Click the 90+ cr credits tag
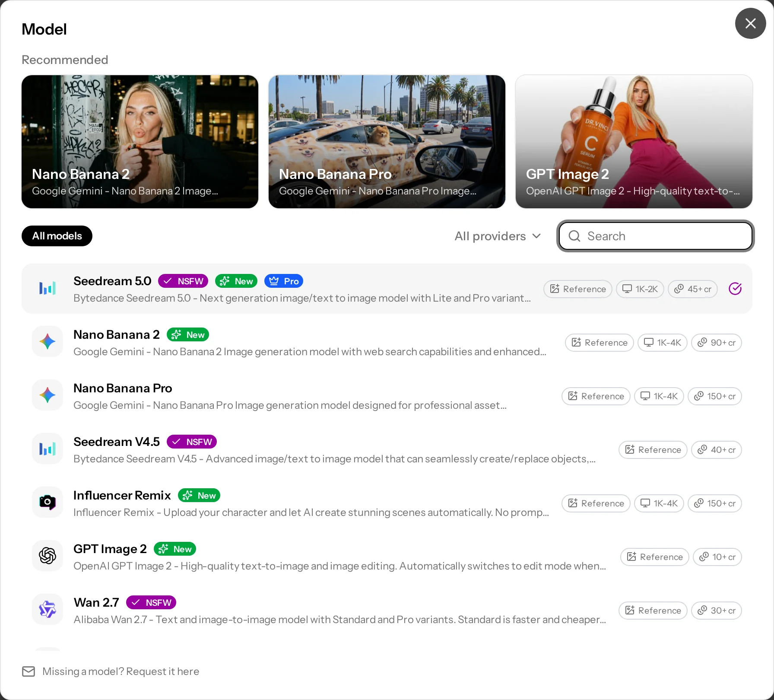This screenshot has width=774, height=700. 717,343
